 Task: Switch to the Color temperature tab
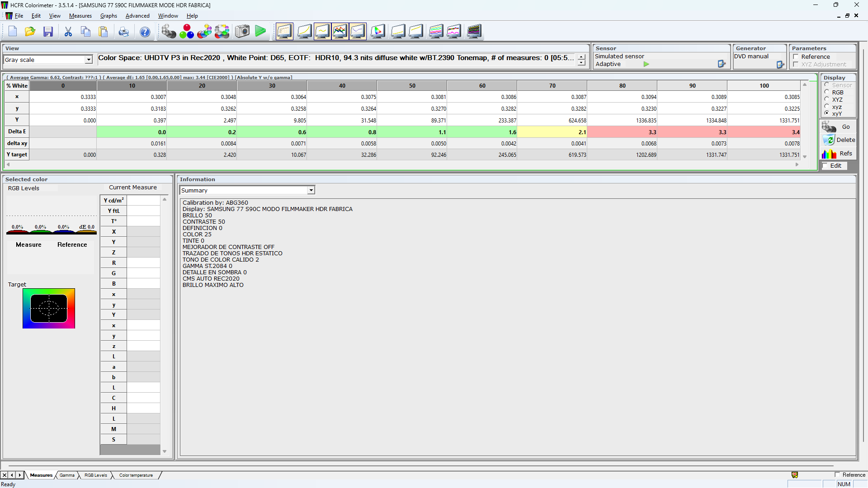tap(136, 475)
